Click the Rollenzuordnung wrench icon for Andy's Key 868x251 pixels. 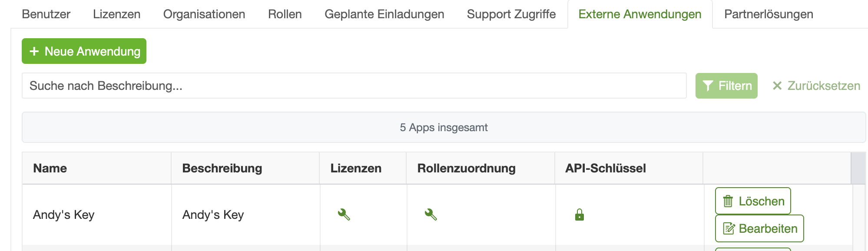[431, 215]
